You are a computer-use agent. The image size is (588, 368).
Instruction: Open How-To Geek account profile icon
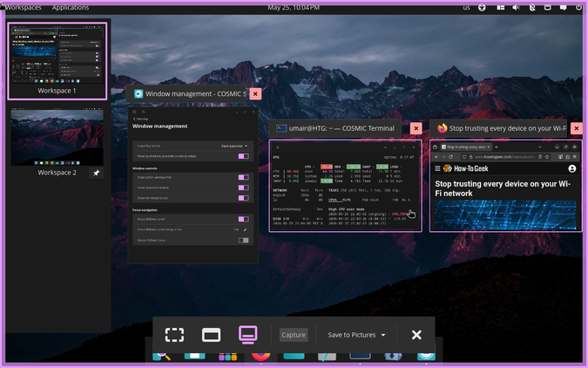click(x=571, y=168)
